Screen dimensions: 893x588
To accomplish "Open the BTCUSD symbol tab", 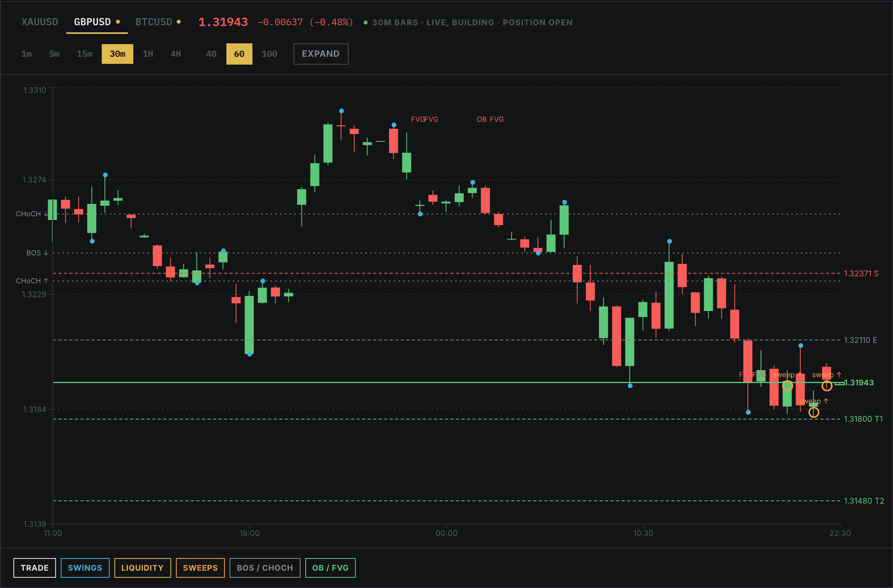I will [x=158, y=22].
